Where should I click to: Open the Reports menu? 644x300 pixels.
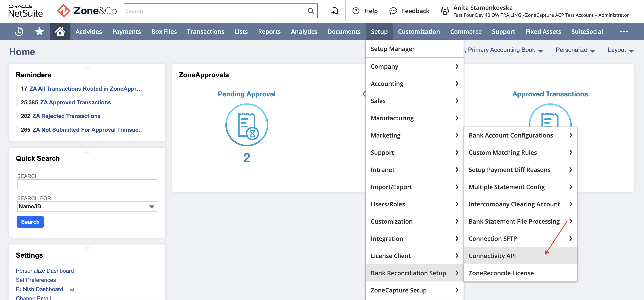(x=269, y=31)
